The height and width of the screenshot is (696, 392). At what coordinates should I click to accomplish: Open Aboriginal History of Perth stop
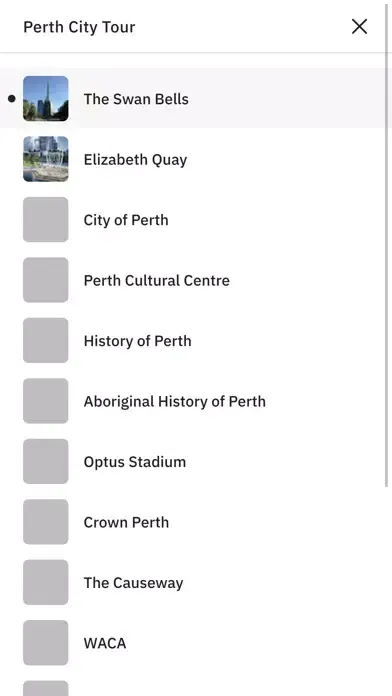[194, 401]
